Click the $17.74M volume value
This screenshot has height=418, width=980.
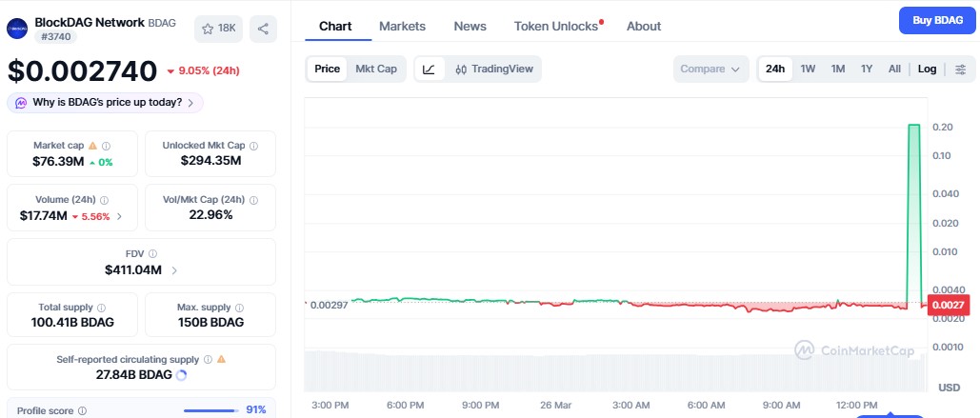coord(43,216)
